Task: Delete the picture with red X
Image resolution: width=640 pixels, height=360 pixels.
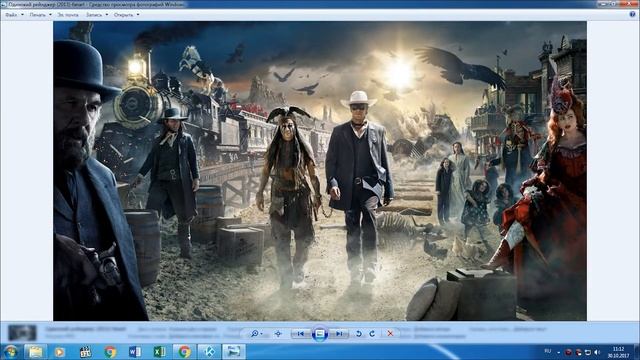Action: [390, 333]
